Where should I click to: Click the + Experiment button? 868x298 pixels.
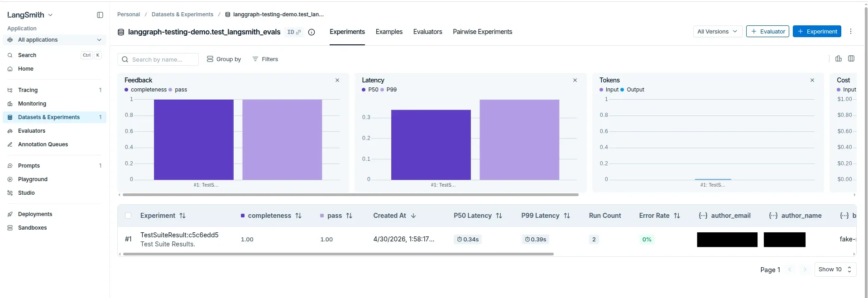817,31
